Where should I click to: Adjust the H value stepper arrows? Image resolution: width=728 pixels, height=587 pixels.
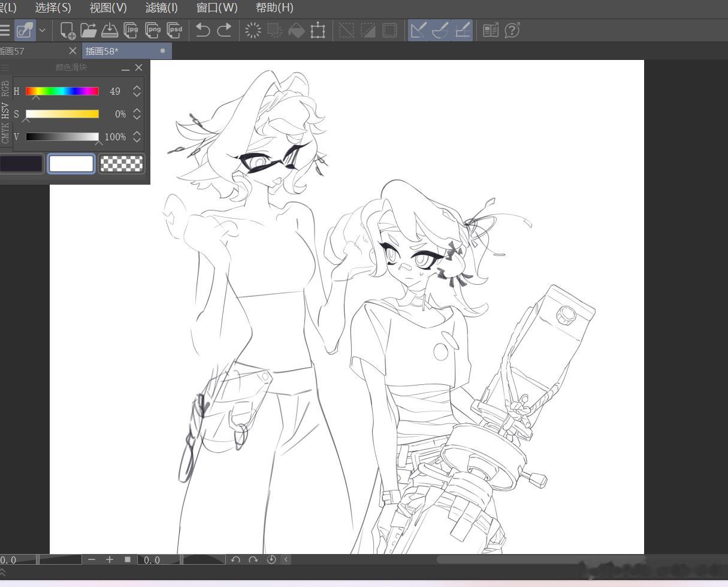coord(137,91)
